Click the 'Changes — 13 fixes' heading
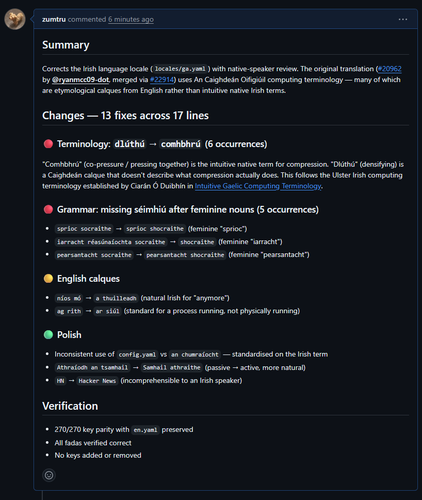The width and height of the screenshot is (422, 500). [x=125, y=115]
